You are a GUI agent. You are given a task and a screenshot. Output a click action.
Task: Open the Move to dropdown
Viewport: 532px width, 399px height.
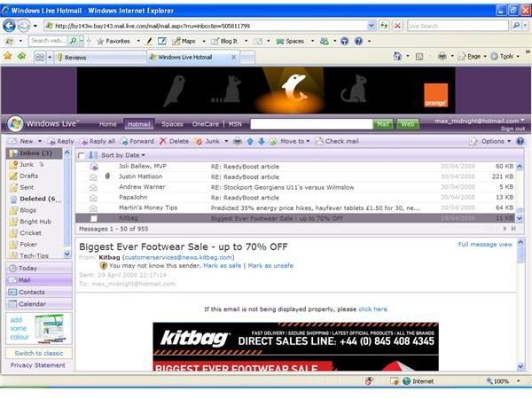coord(294,141)
